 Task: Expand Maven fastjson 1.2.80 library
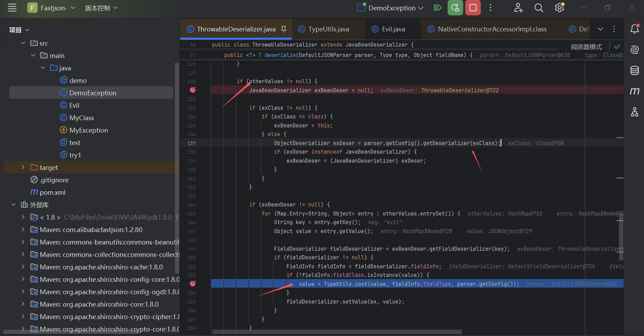click(23, 229)
